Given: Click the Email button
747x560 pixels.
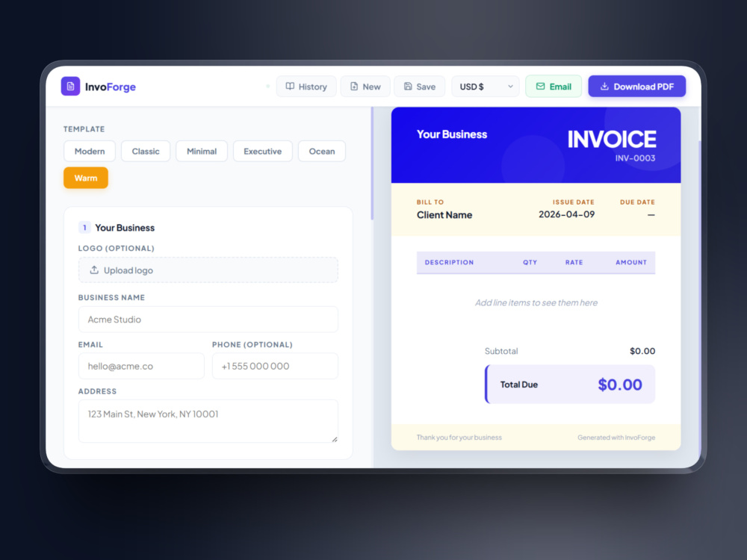Looking at the screenshot, I should 554,87.
